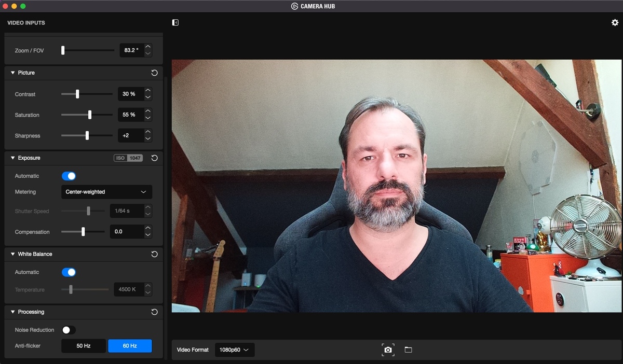Increase Sharpness with up arrow
Image resolution: width=623 pixels, height=364 pixels.
[148, 132]
